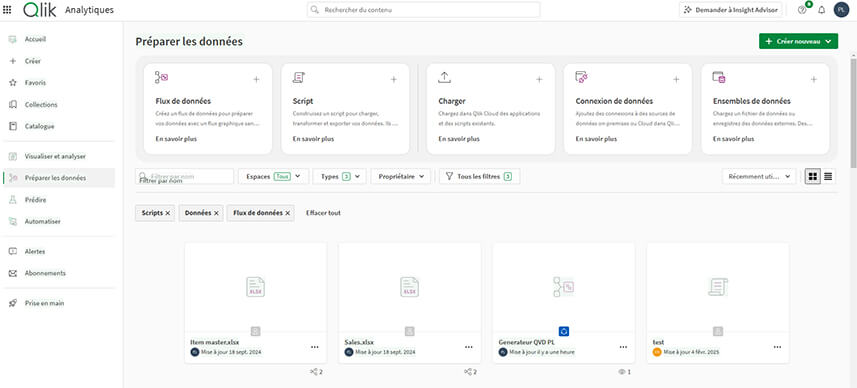Click En savoir plus on Script card
The width and height of the screenshot is (857, 388).
[x=313, y=139]
